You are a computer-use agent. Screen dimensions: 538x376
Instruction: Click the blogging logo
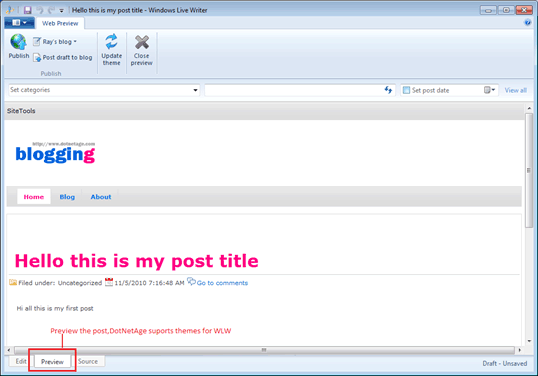pos(55,153)
